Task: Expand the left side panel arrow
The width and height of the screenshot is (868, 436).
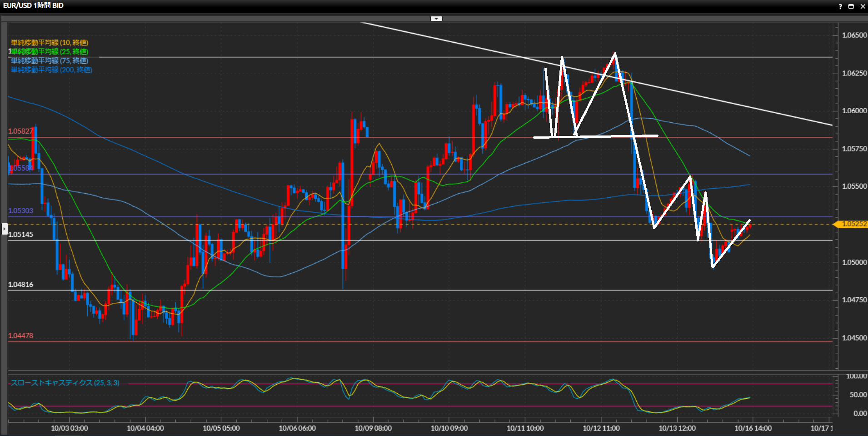Action: point(5,229)
